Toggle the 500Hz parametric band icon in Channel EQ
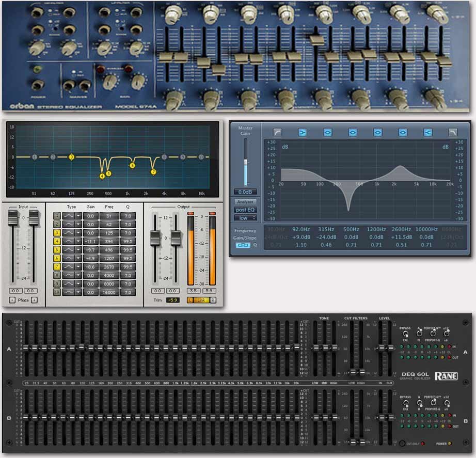Viewport: 476px width, 458px height. pyautogui.click(x=353, y=132)
